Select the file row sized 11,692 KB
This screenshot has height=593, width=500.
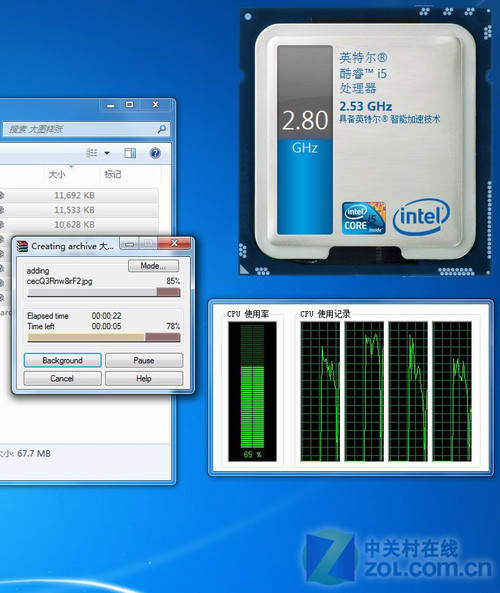point(79,196)
